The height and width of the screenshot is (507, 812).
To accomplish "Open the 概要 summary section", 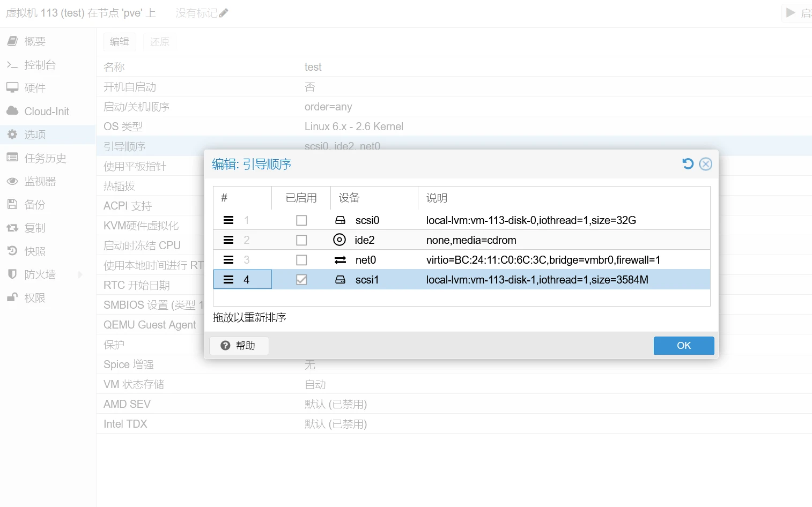I will pos(47,41).
